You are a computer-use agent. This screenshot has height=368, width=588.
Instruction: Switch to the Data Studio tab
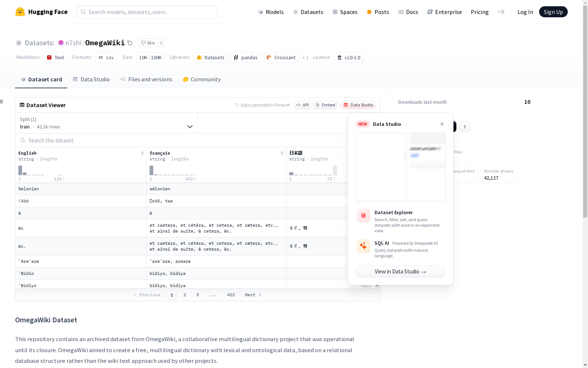pyautogui.click(x=91, y=79)
